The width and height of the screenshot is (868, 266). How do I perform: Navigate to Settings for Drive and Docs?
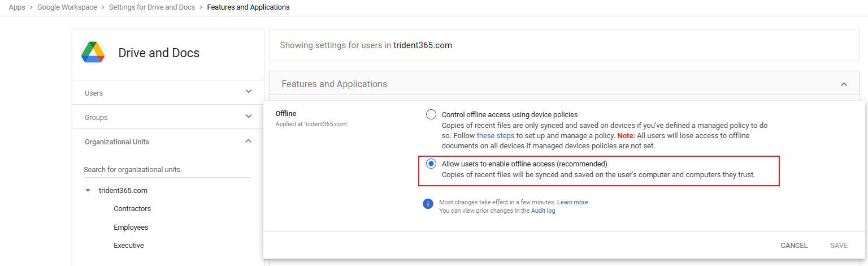[x=151, y=7]
